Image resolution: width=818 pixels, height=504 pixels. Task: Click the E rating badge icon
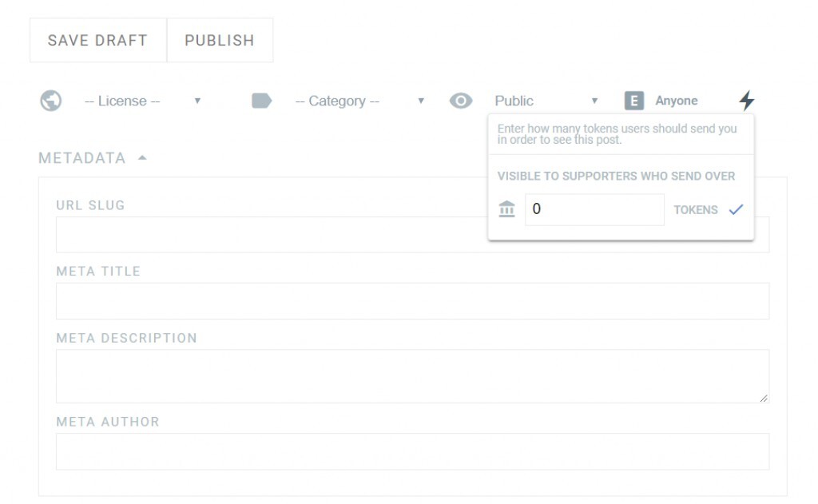[x=633, y=101]
